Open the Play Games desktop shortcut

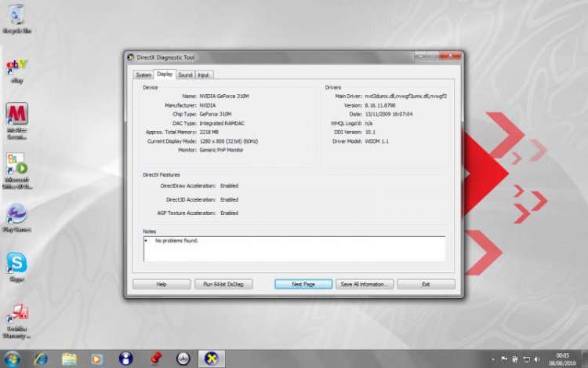16,215
